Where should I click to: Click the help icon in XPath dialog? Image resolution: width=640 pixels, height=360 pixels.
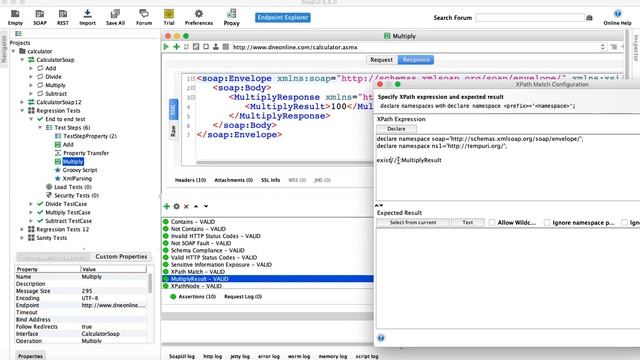tap(381, 338)
